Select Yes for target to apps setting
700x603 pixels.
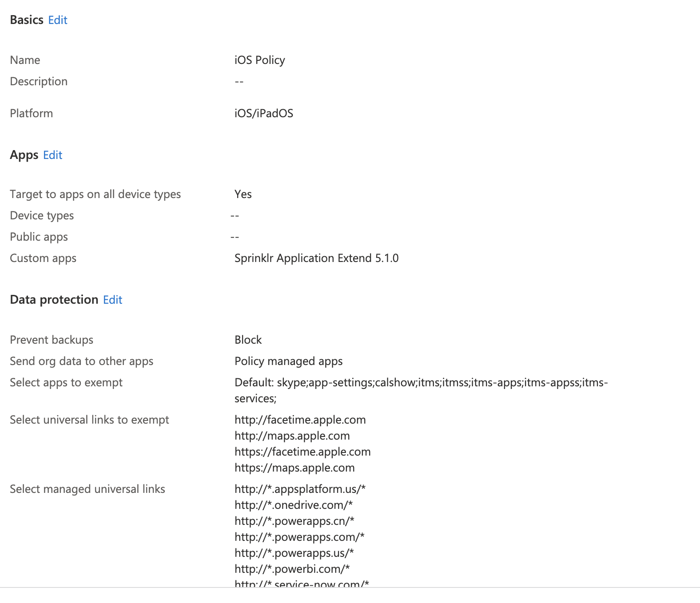243,194
